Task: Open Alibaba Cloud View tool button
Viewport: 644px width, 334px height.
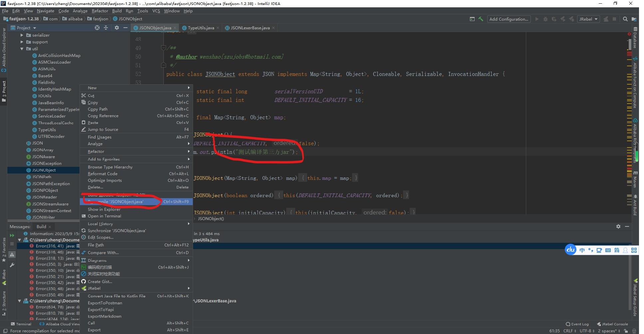Action: click(x=60, y=324)
